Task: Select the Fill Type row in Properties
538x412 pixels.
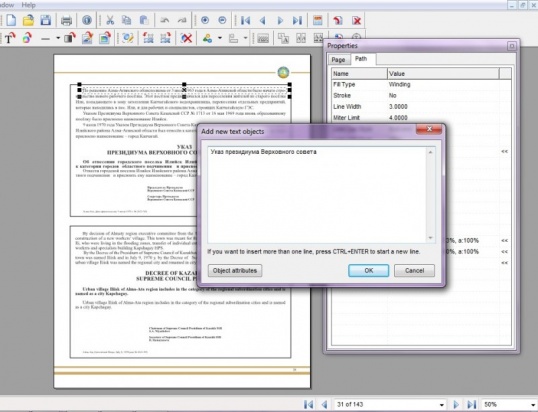Action: (421, 84)
